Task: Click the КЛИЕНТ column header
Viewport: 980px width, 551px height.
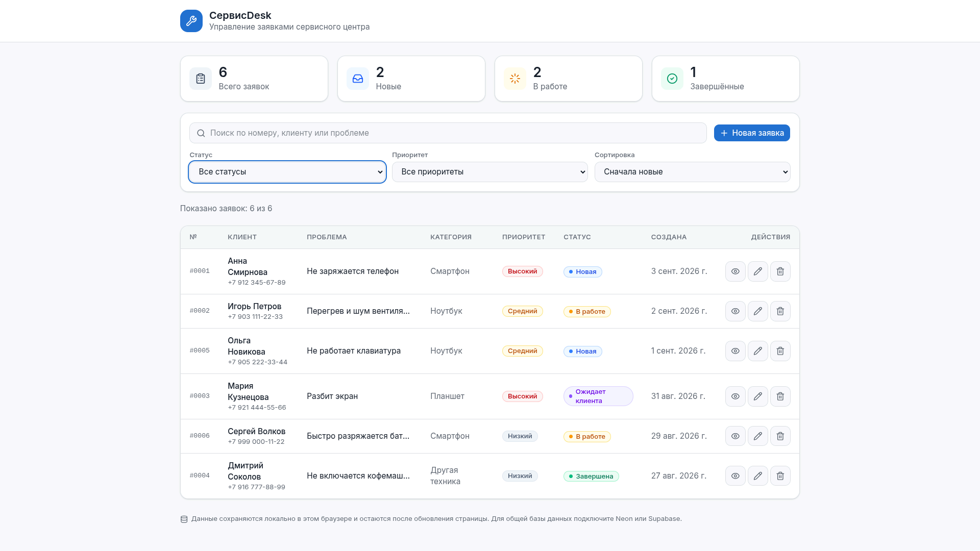Action: [242, 237]
